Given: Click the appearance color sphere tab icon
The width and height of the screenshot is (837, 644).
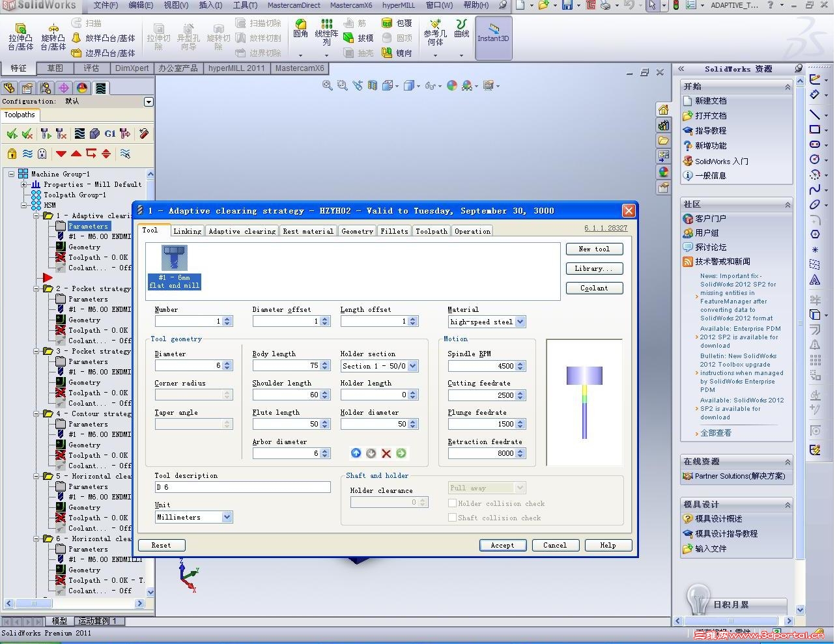Looking at the screenshot, I should click(x=82, y=88).
